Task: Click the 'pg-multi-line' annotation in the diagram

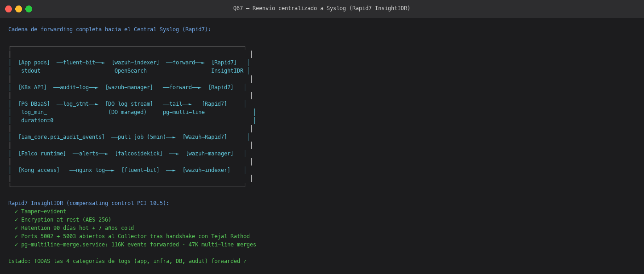Action: click(x=184, y=112)
